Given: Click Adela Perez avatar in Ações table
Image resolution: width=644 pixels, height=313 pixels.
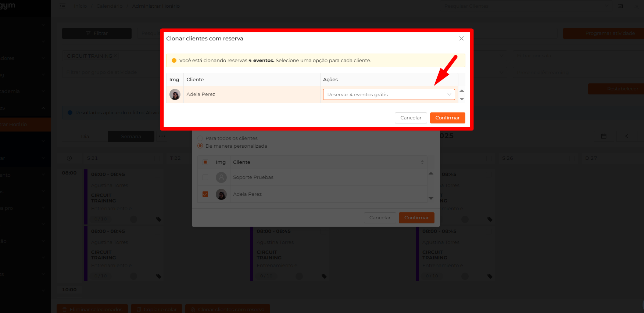Looking at the screenshot, I should click(x=175, y=94).
